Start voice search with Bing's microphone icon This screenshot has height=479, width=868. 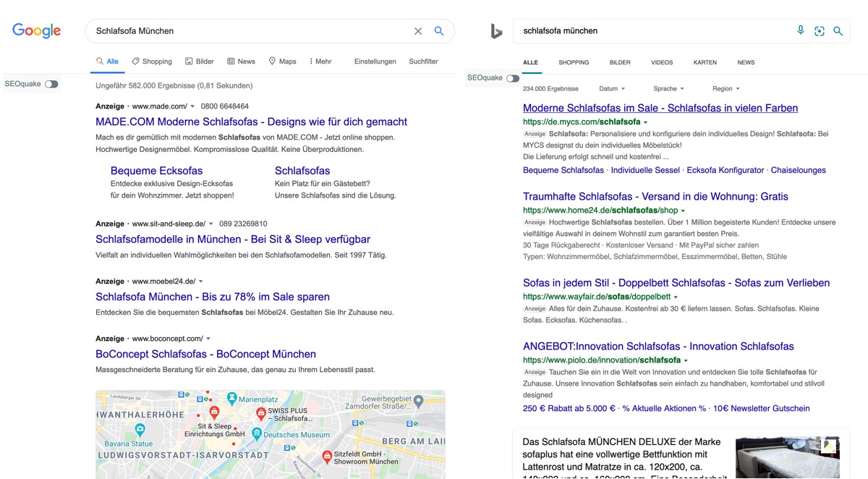tap(800, 30)
